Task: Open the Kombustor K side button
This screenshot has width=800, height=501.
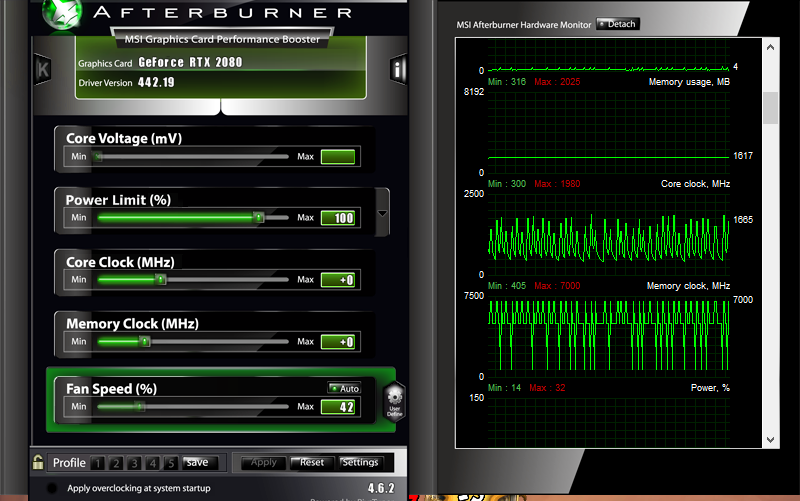Action: (x=43, y=69)
